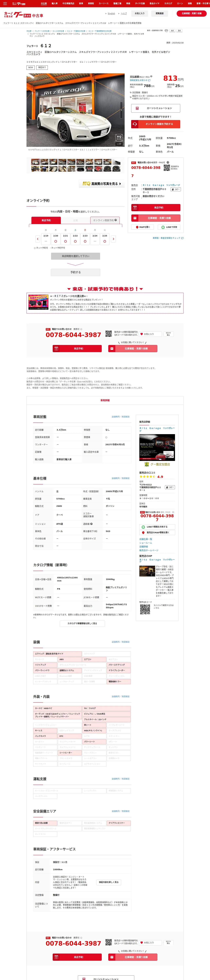Click the グーネット中古車 logo
The height and width of the screenshot is (980, 210).
tap(24, 15)
